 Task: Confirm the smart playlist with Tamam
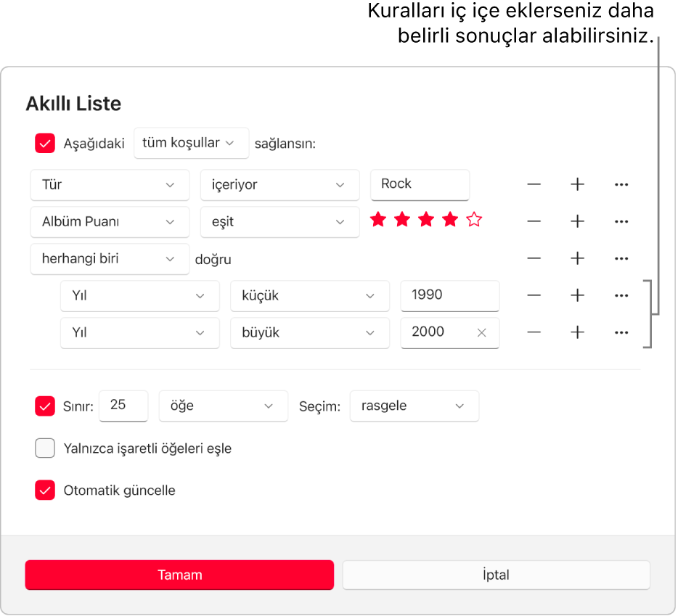[179, 575]
